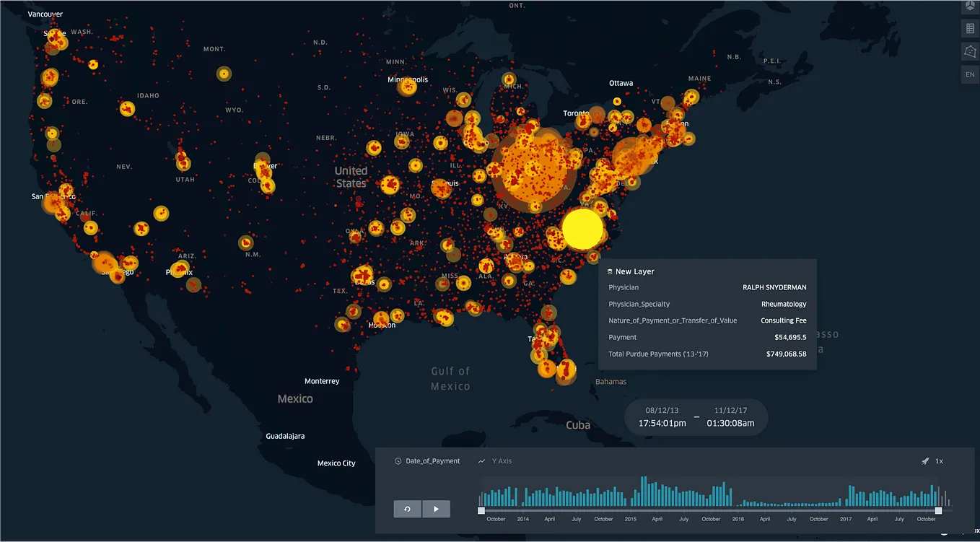Select the 3D perspective cube icon

pyautogui.click(x=969, y=6)
